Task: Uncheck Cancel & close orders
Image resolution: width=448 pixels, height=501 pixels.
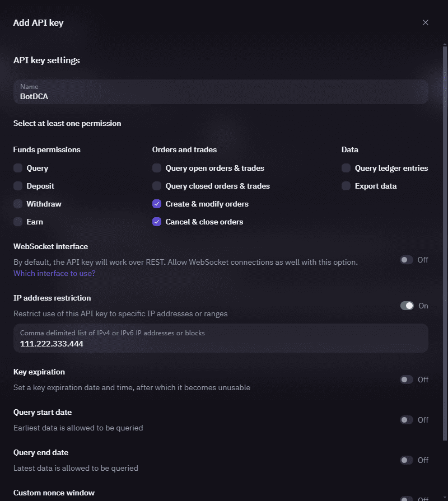Action: (x=157, y=222)
